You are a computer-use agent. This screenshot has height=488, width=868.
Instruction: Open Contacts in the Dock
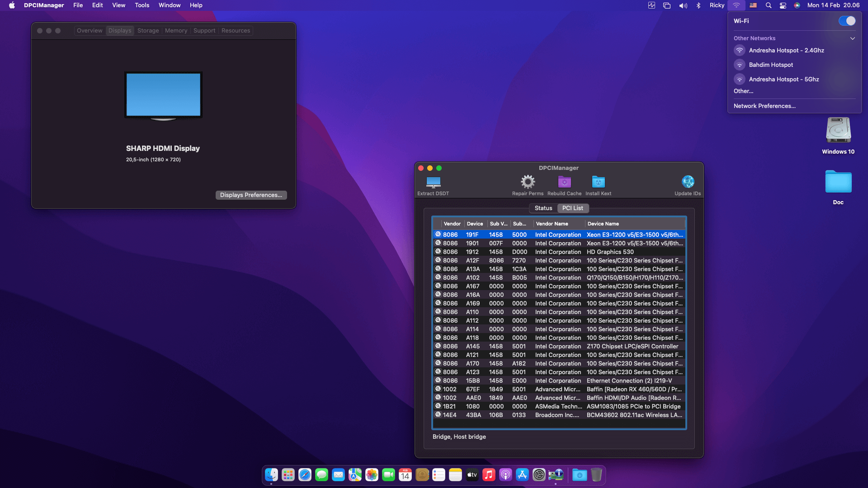[x=422, y=474]
